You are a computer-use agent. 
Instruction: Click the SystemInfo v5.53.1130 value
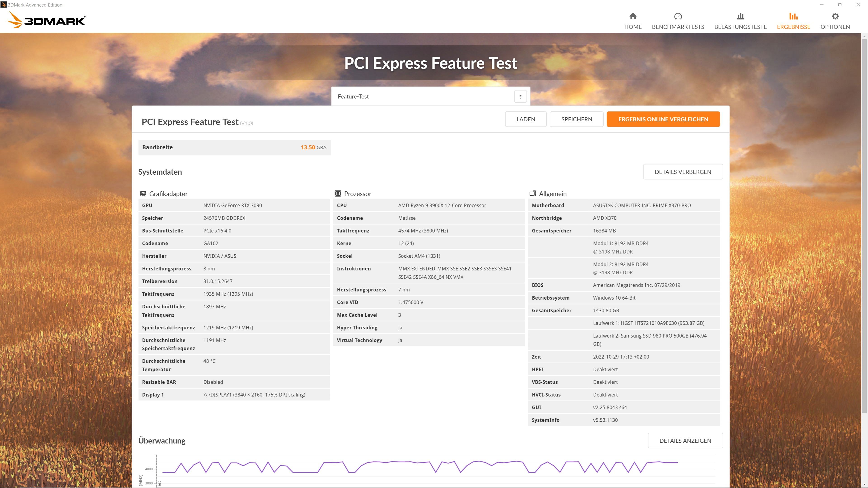click(x=605, y=420)
